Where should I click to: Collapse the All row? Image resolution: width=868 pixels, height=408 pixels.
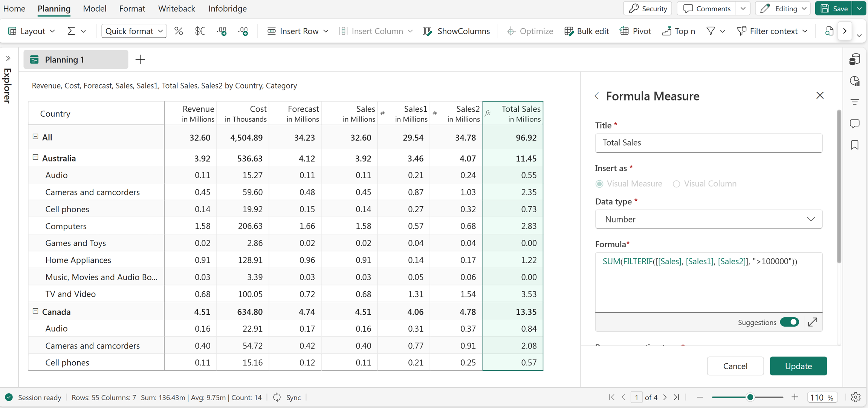pyautogui.click(x=35, y=136)
